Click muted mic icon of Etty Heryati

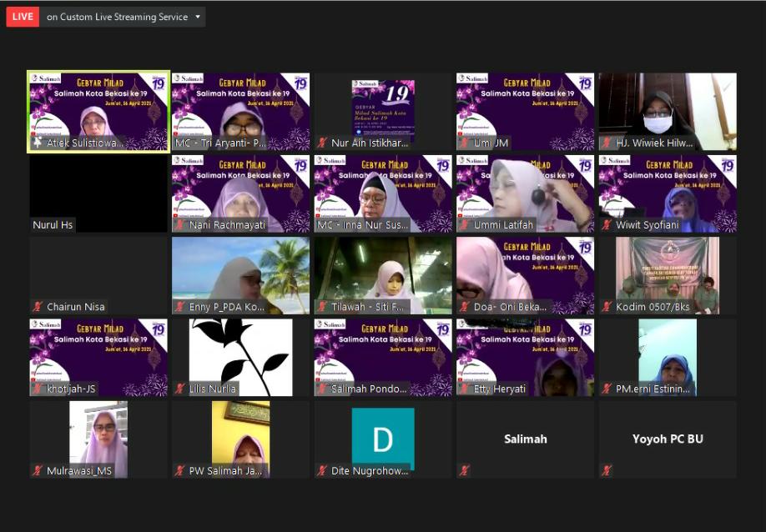[x=464, y=389]
